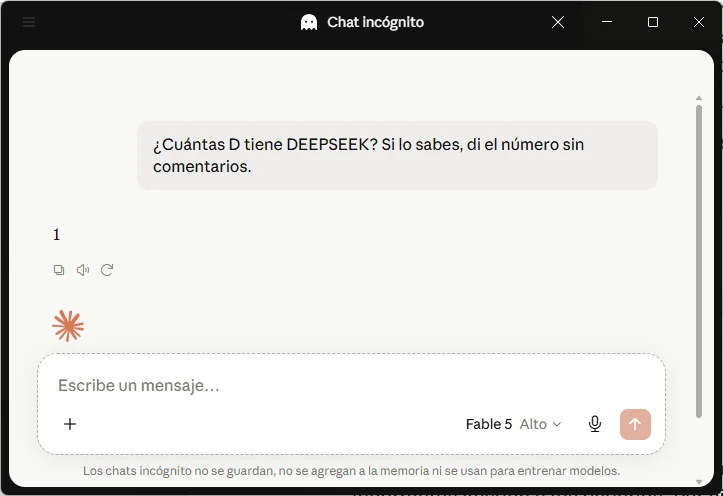The width and height of the screenshot is (723, 496).
Task: Focus the 'Escribe un mensaje...' input field
Action: (351, 385)
